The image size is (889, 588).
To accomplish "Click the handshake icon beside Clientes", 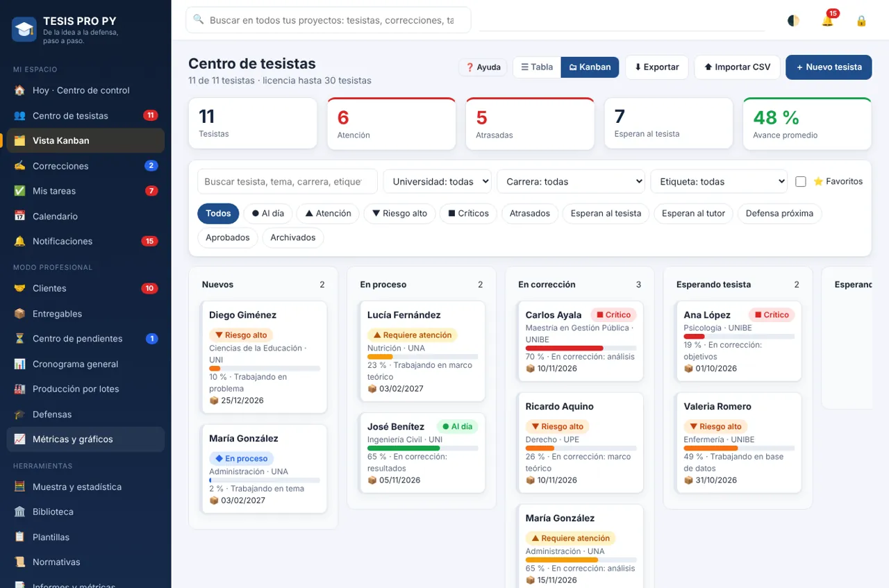I will 19,288.
